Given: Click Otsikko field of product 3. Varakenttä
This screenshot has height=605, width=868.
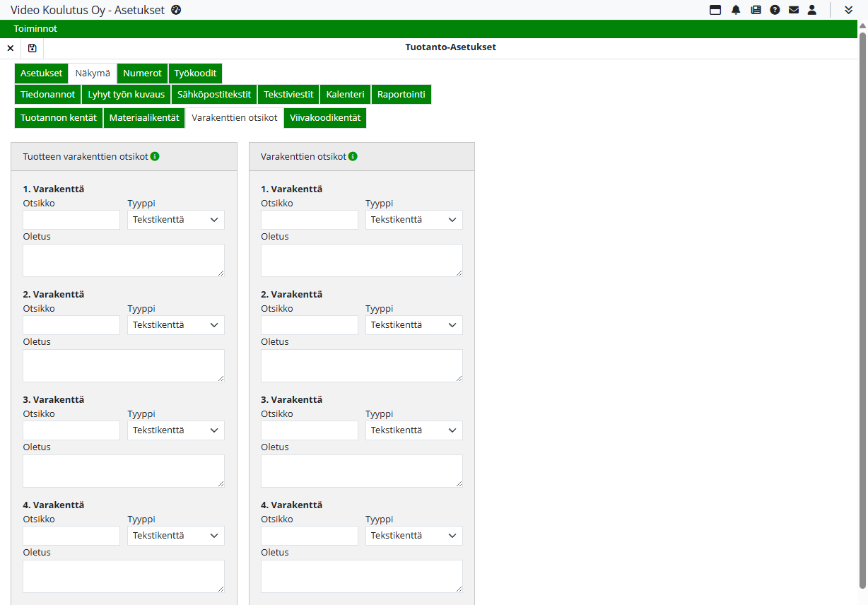Looking at the screenshot, I should point(71,430).
